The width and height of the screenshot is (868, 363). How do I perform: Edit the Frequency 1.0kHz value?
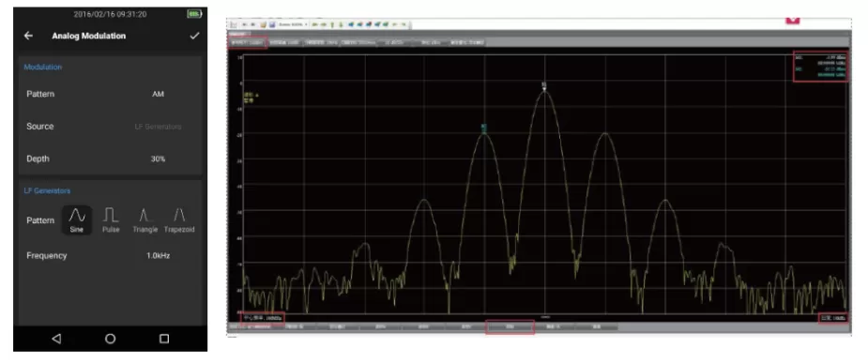[x=111, y=256]
